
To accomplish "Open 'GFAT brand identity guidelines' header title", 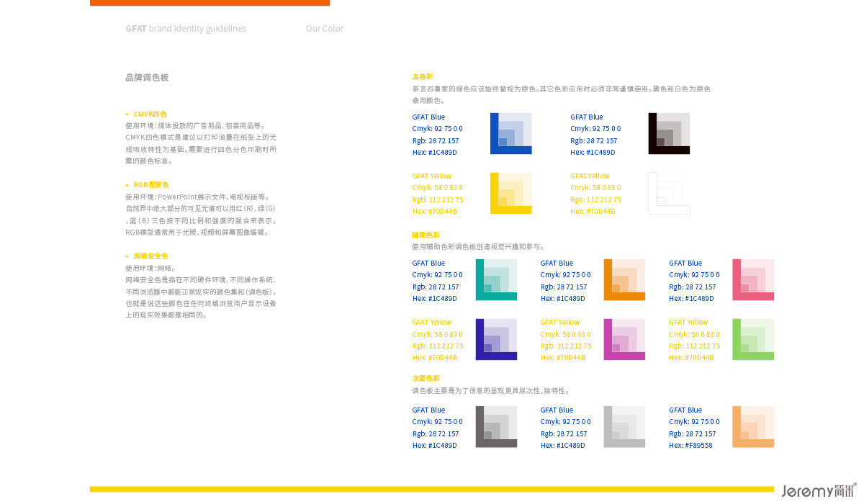I will [186, 29].
